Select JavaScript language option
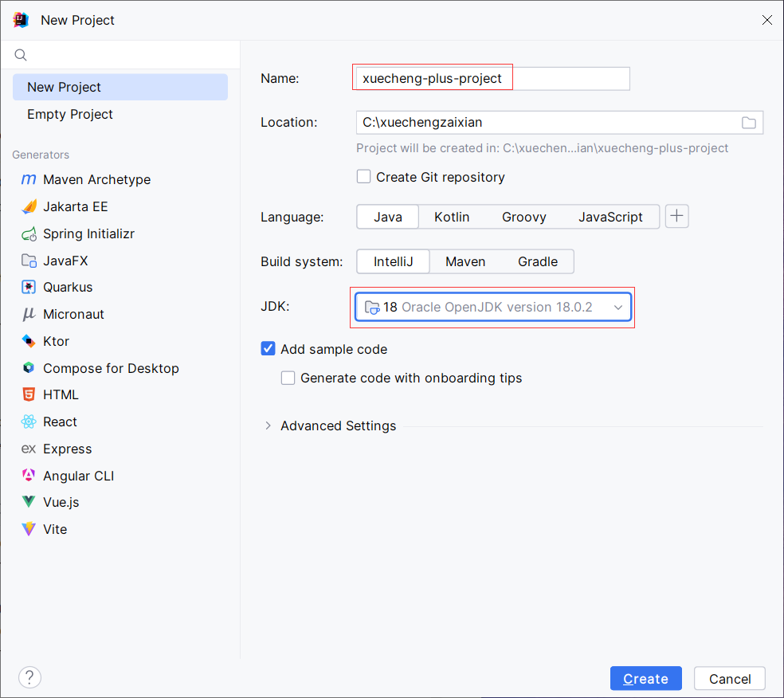 pos(610,217)
